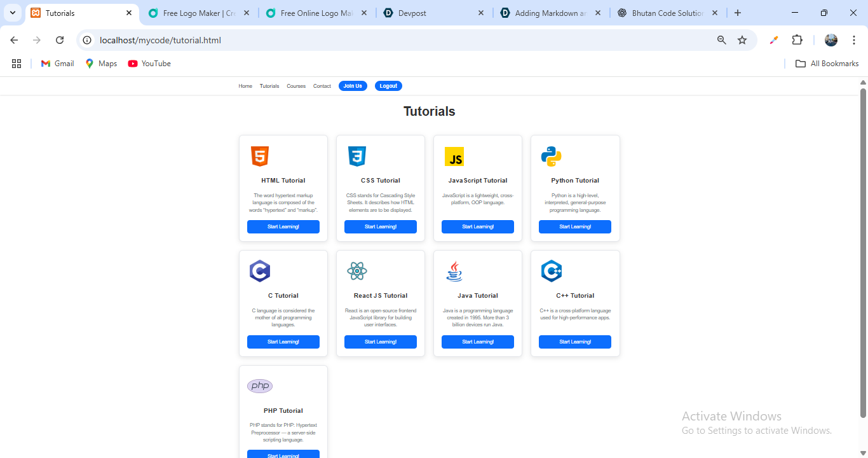The width and height of the screenshot is (868, 458).
Task: Open the tab search dropdown arrow
Action: (12, 13)
